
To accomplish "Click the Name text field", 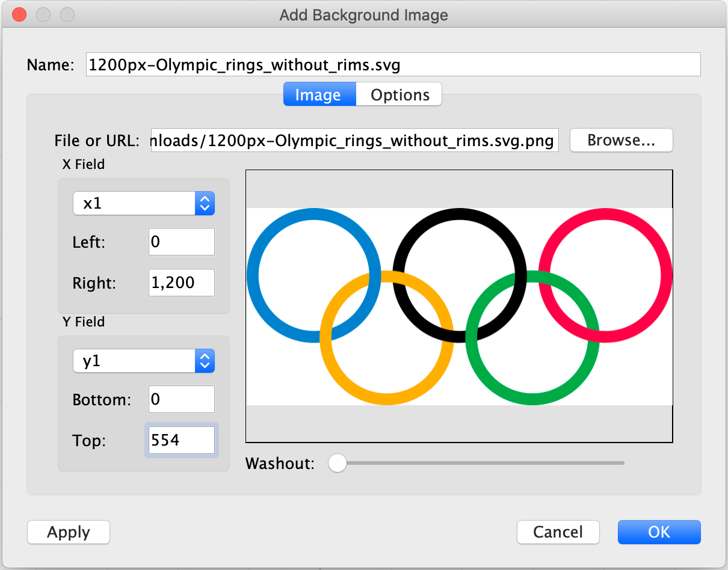I will (393, 64).
